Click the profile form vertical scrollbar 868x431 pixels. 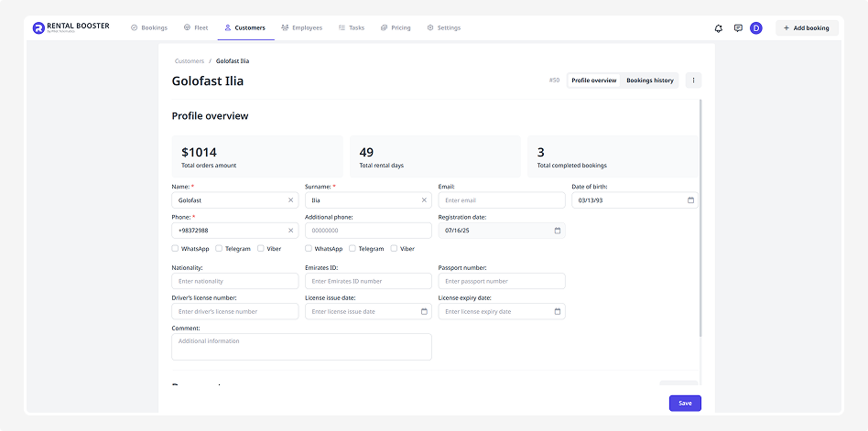(700, 220)
